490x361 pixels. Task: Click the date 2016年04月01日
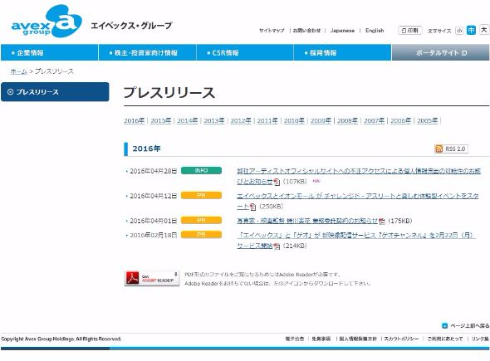point(153,221)
